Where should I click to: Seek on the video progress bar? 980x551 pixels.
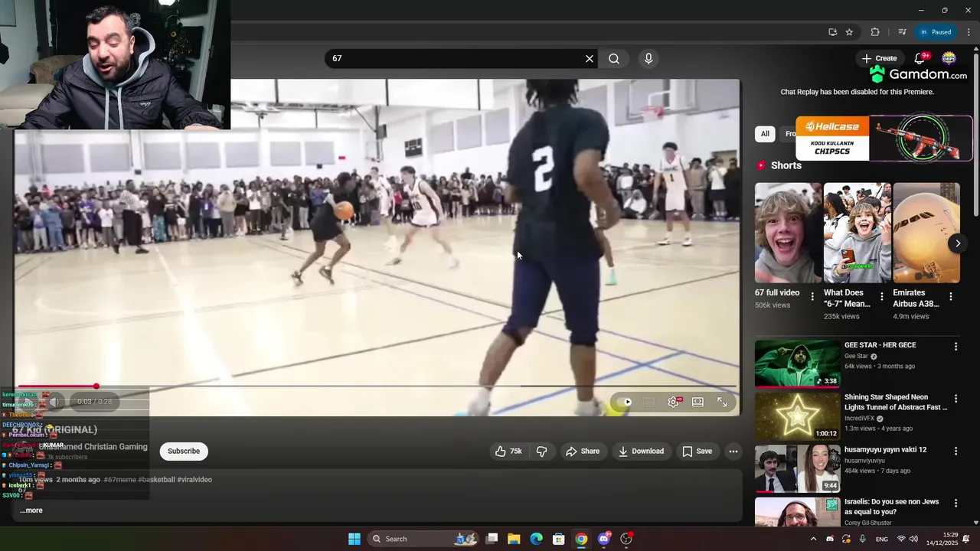pyautogui.click(x=377, y=386)
